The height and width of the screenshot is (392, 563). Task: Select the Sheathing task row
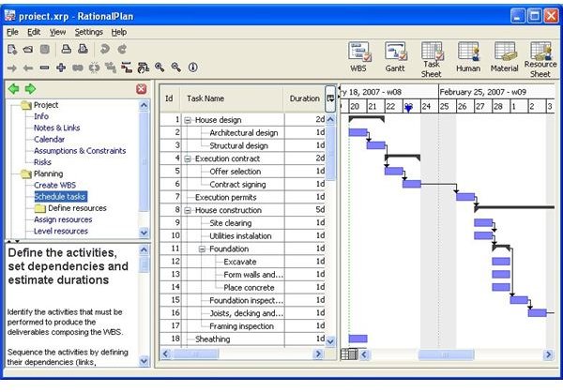tap(242, 339)
